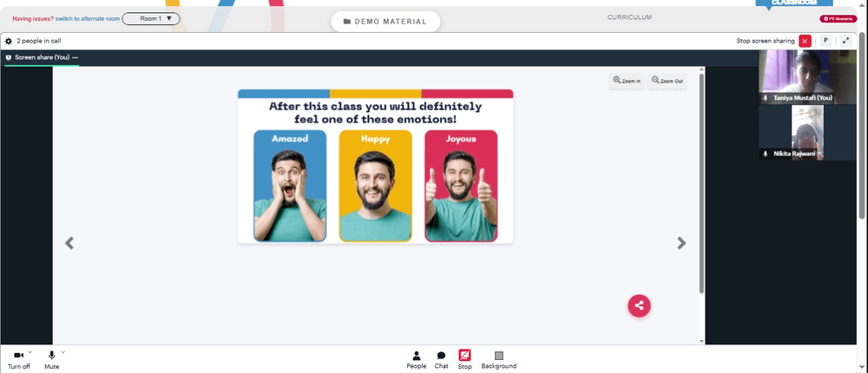Click the red stop screen sharing X
868x373 pixels.
805,41
